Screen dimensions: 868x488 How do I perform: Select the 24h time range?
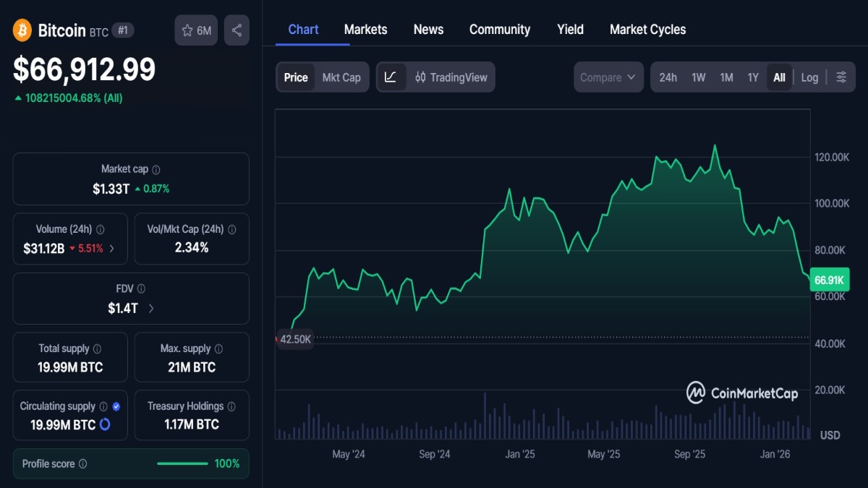tap(668, 77)
